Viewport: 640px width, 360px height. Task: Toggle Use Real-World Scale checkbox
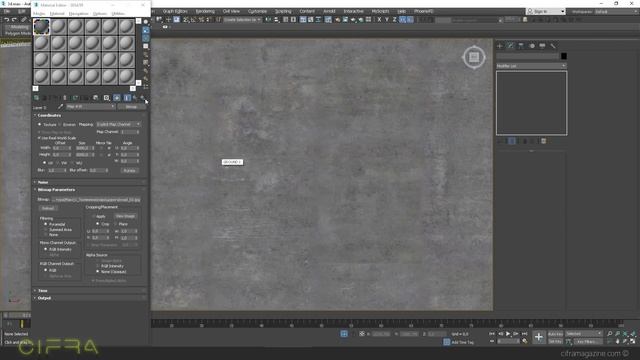[x=40, y=138]
